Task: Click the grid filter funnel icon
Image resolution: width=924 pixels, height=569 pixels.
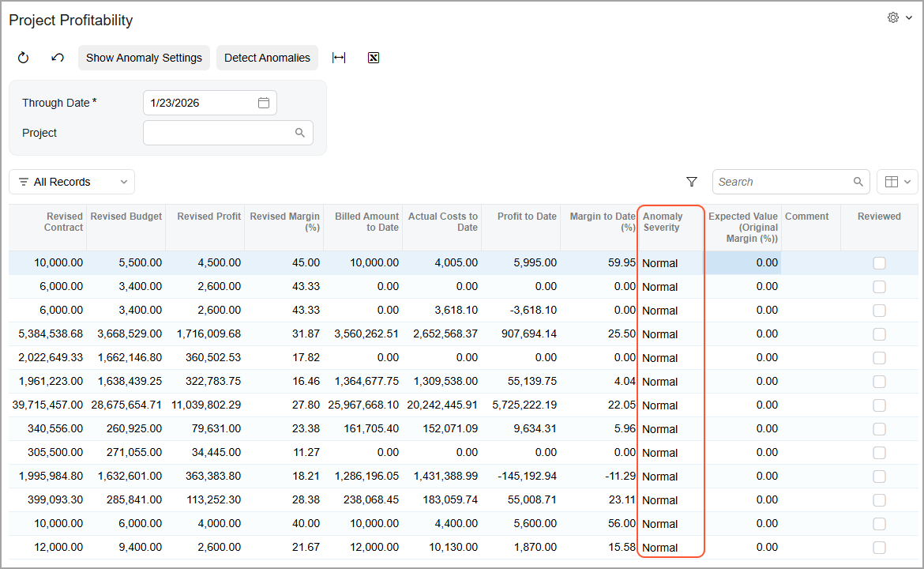Action: coord(692,182)
